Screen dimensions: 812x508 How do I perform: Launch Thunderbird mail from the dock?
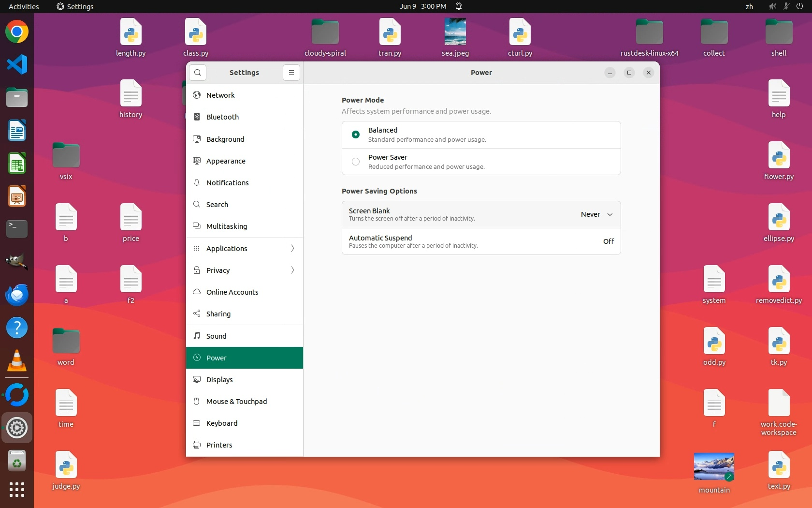coord(17,295)
